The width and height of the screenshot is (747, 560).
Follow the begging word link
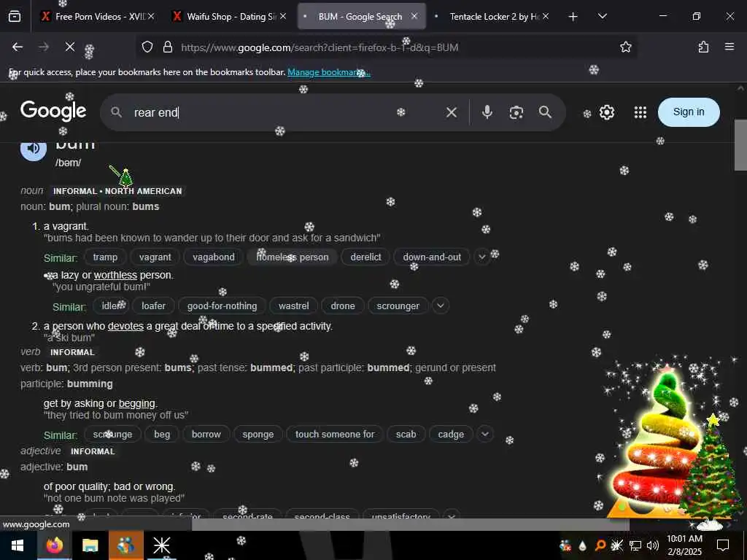[x=136, y=403]
